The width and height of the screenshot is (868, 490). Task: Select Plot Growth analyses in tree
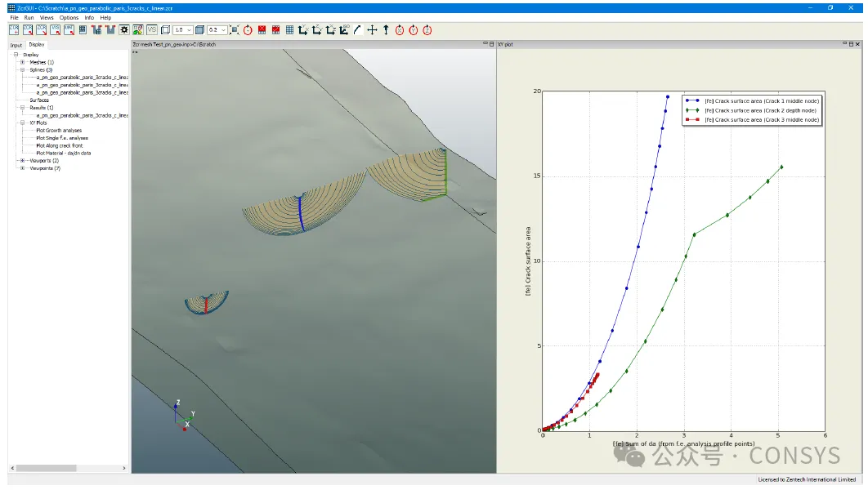pos(59,131)
